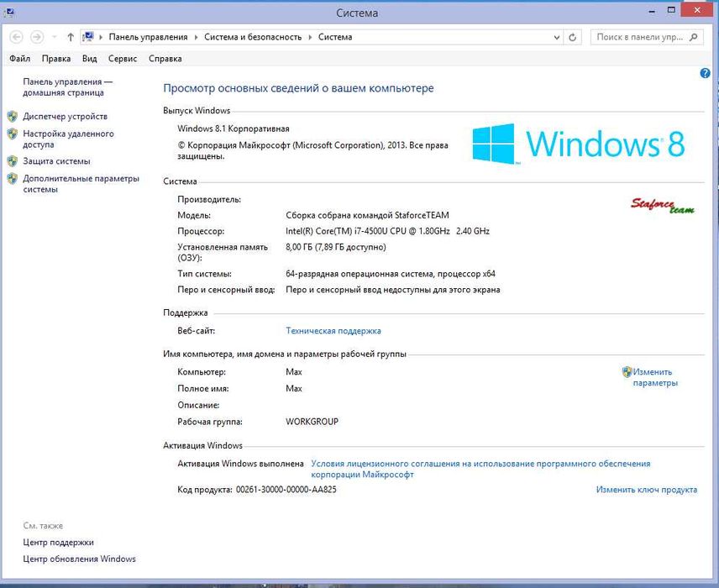
Task: Click the Windows 8 logo image
Action: pos(579,144)
